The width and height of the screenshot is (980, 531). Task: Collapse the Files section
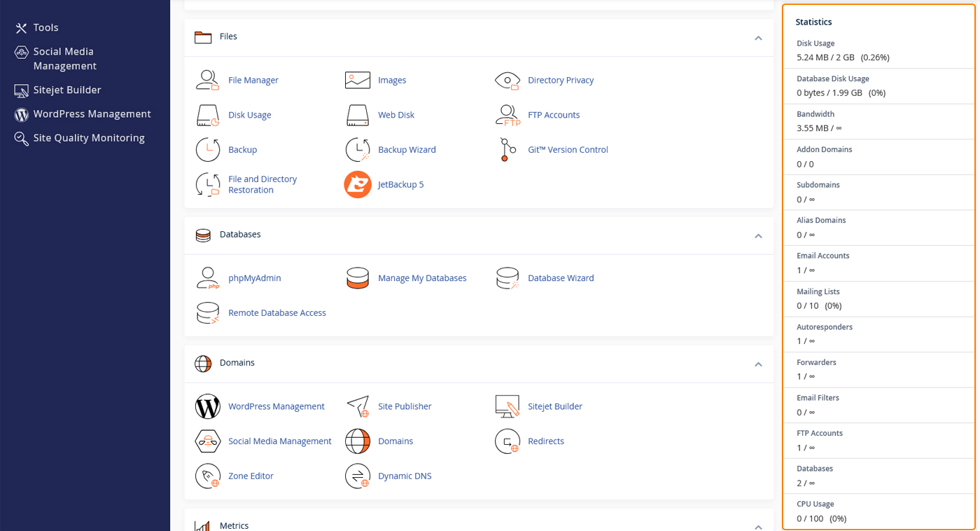click(758, 38)
